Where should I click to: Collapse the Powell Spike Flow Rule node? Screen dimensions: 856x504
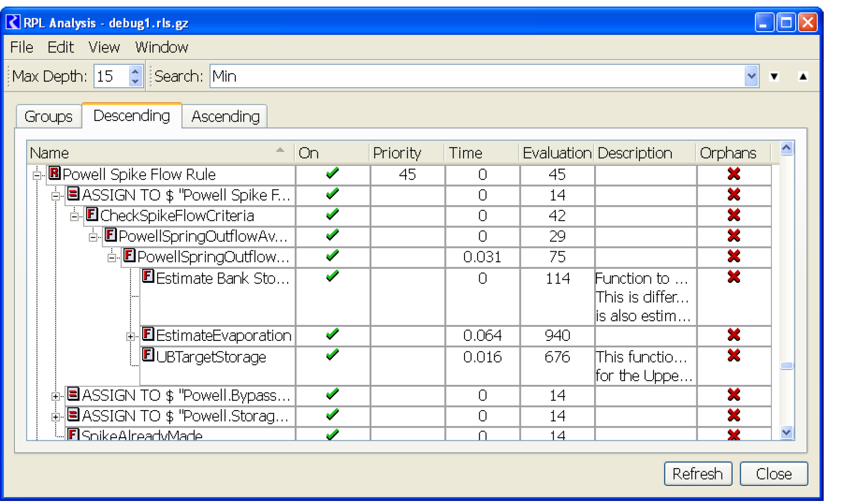tap(37, 175)
